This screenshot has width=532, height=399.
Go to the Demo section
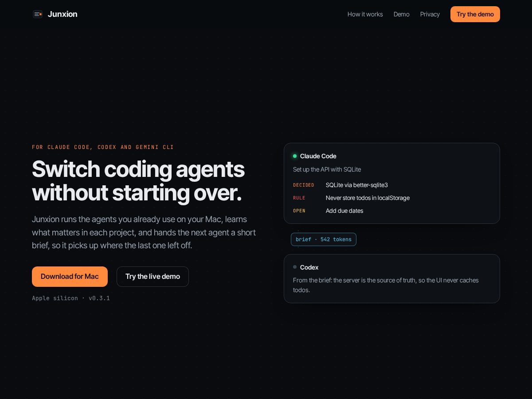[401, 14]
